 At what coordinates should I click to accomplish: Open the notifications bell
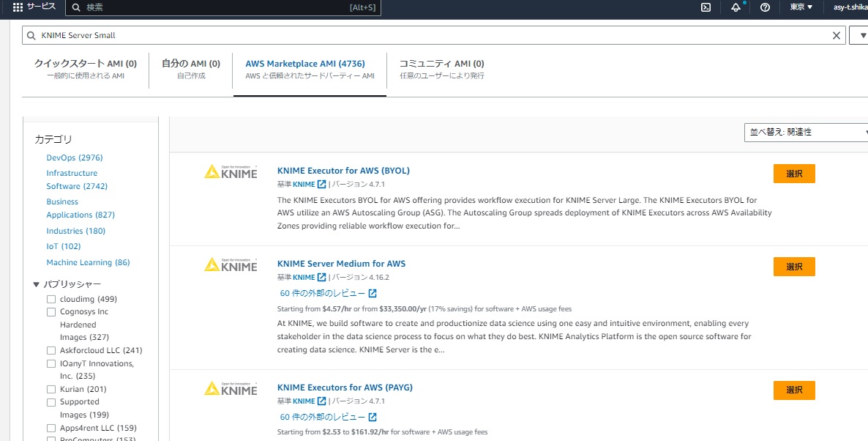736,7
